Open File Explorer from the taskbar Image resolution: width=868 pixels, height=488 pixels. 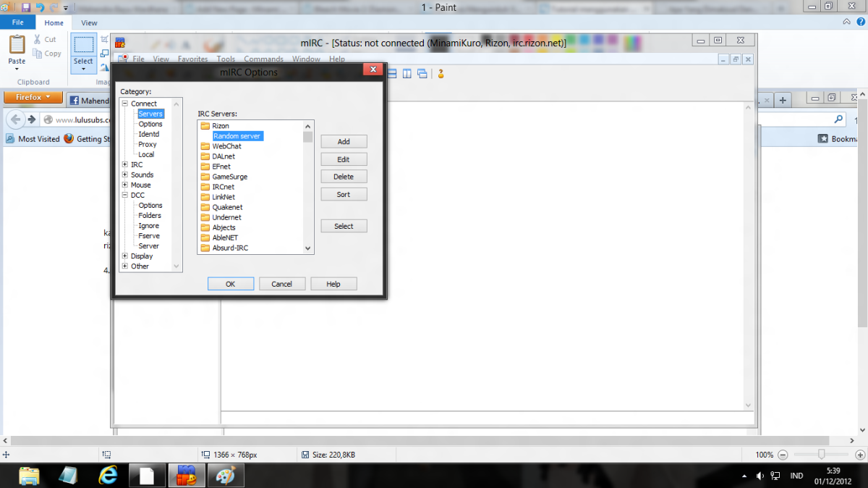[x=29, y=476]
